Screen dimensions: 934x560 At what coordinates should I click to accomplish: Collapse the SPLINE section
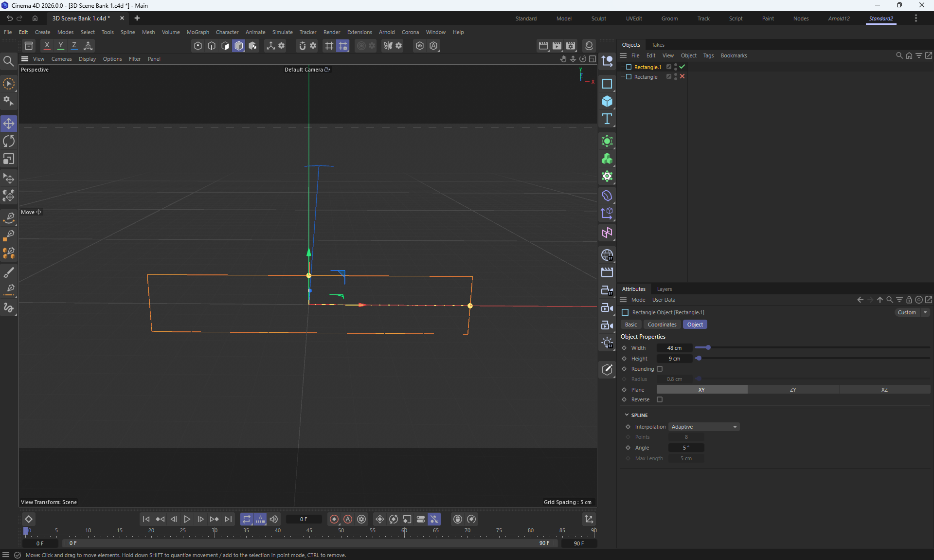pos(627,415)
